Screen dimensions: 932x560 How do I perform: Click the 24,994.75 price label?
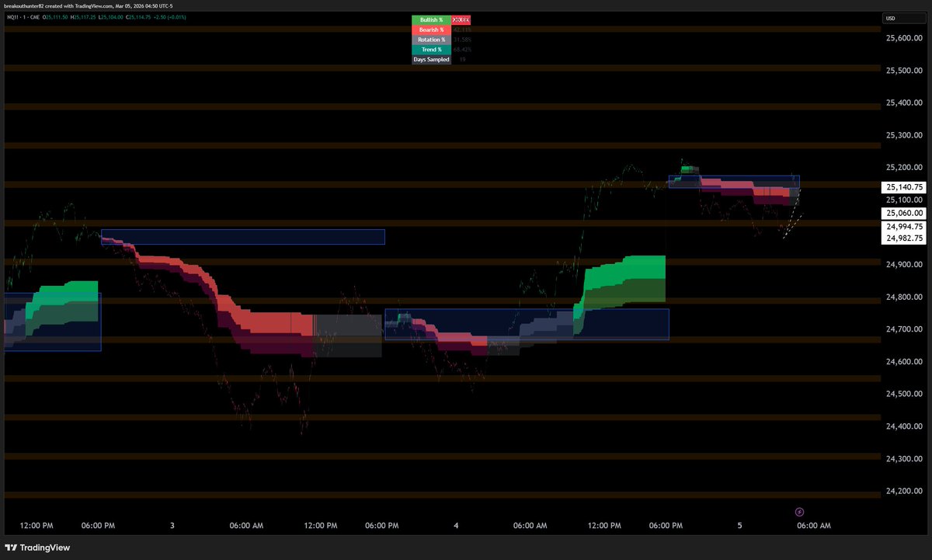[x=904, y=227]
